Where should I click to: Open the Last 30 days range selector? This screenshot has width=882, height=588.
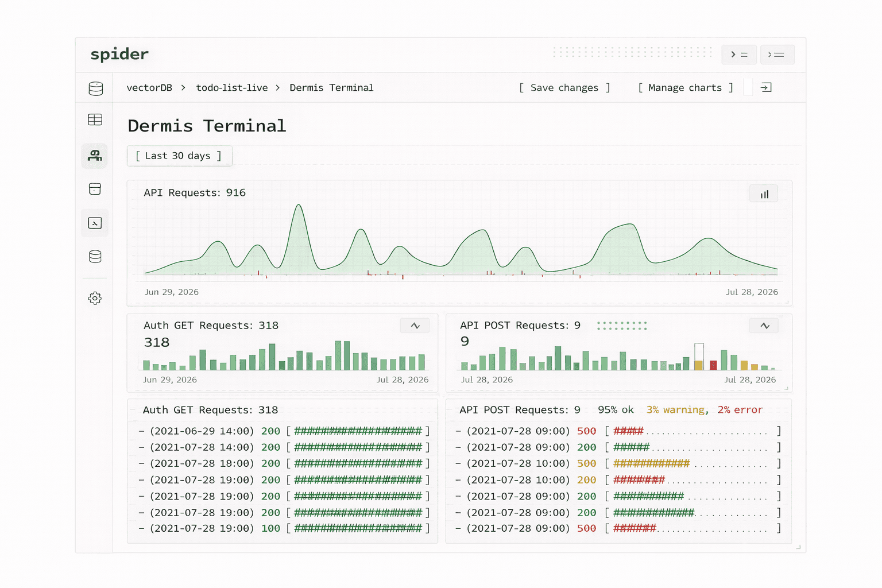[179, 156]
